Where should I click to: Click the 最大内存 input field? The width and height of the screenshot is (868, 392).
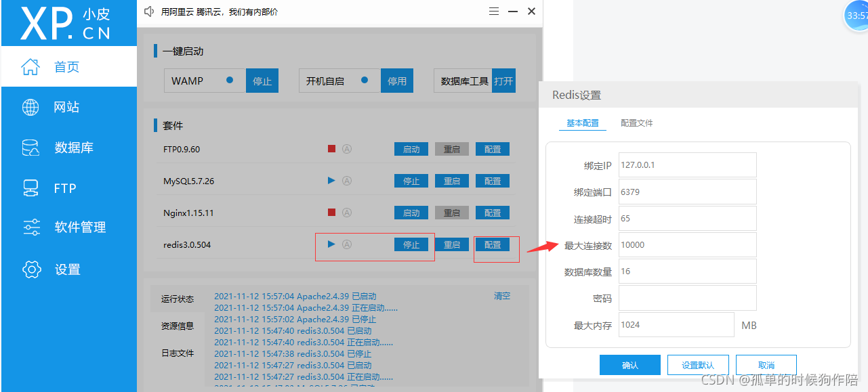tap(676, 324)
